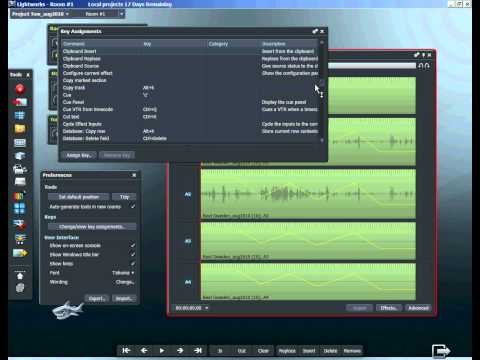Select the keyboard-shaped icon in Tools panel
The height and width of the screenshot is (360, 480).
point(20,143)
